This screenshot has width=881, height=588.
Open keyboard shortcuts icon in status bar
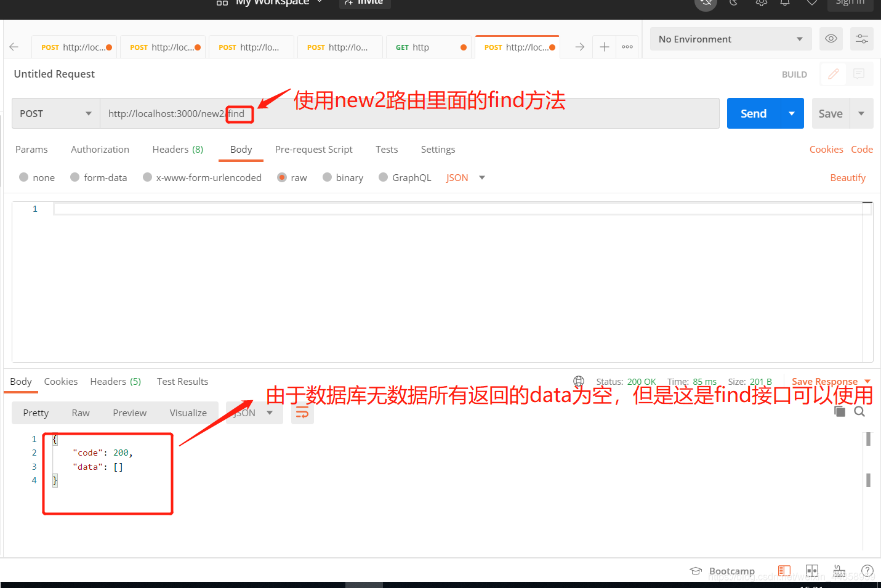tap(839, 571)
